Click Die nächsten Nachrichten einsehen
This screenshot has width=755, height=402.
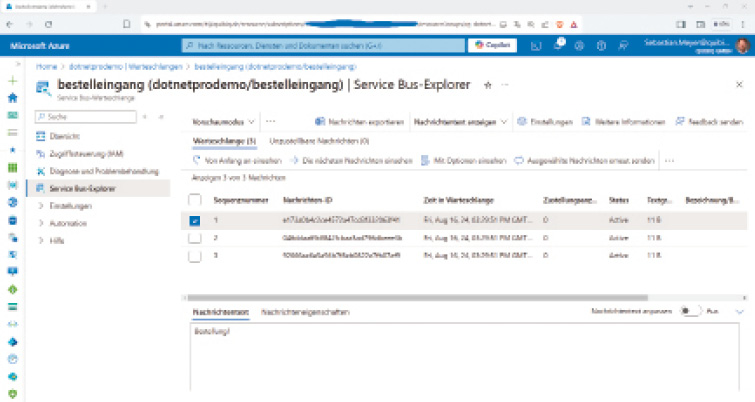351,161
